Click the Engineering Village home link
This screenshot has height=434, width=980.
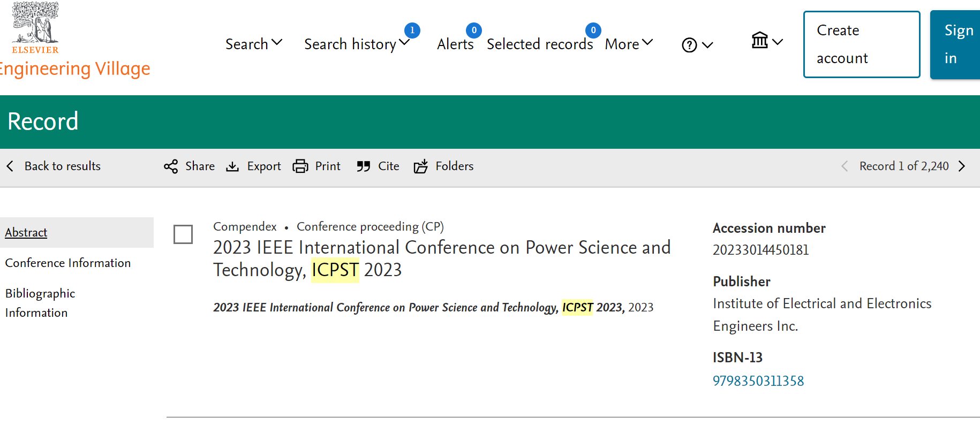pyautogui.click(x=74, y=69)
